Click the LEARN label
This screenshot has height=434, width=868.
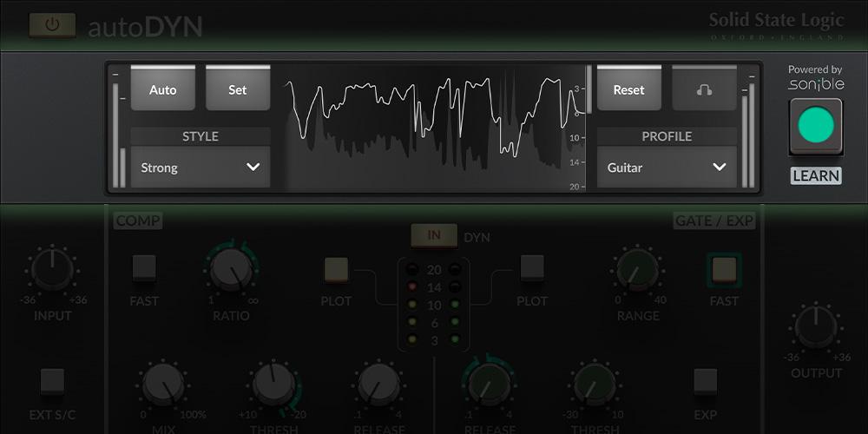[815, 176]
